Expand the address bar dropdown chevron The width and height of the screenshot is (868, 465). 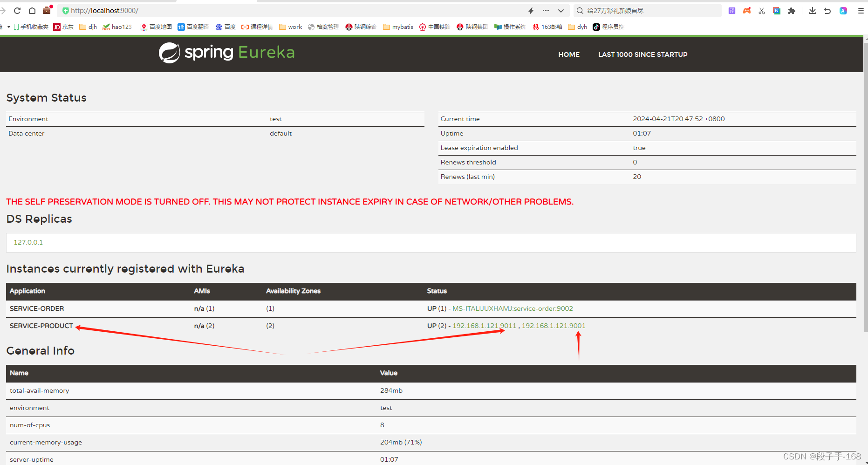560,11
